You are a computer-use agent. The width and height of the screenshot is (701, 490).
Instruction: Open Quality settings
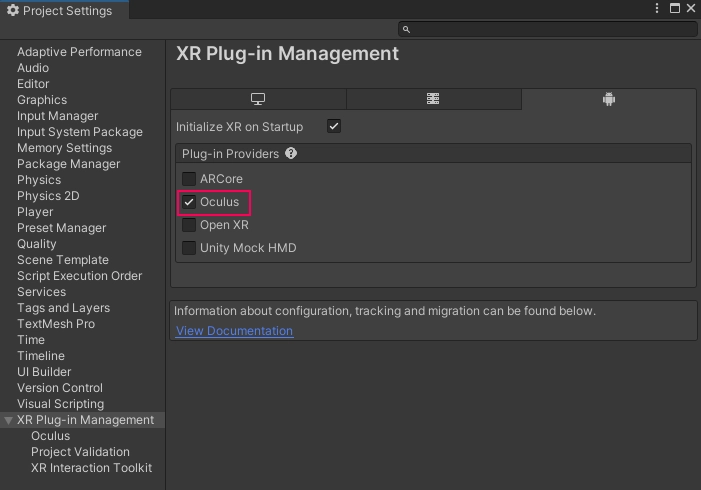pos(37,244)
